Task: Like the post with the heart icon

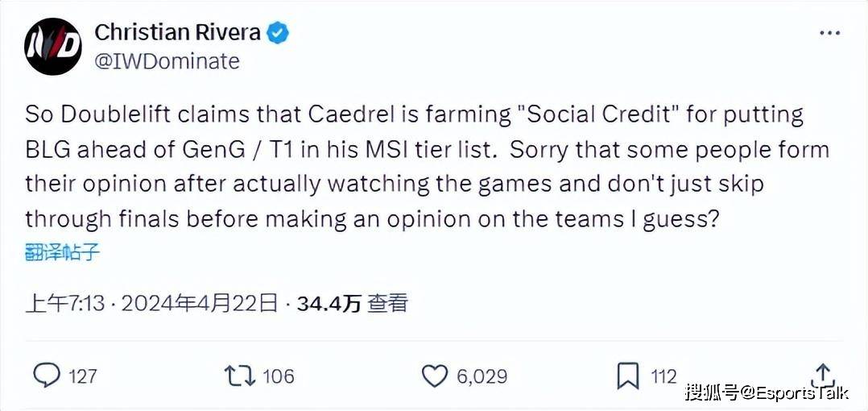Action: tap(435, 375)
